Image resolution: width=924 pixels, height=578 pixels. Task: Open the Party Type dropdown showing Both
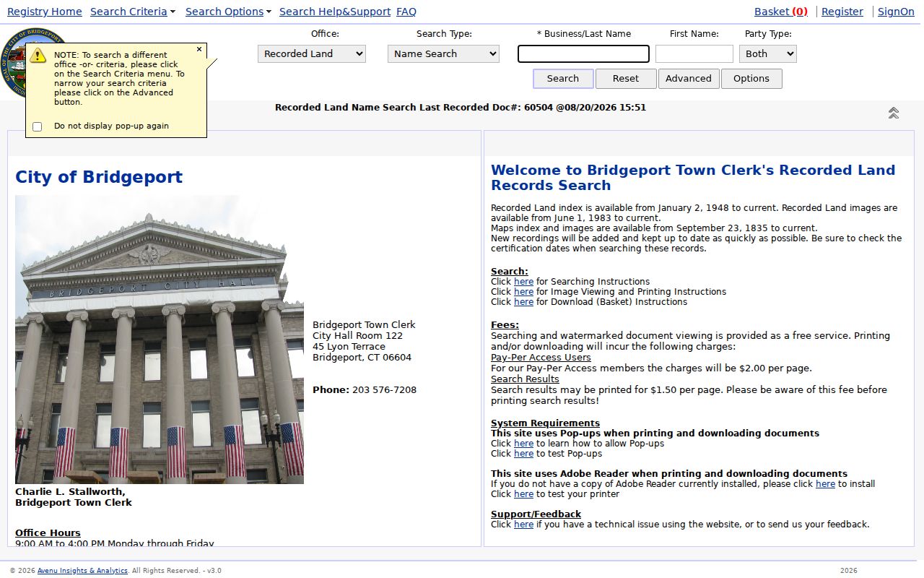[768, 53]
